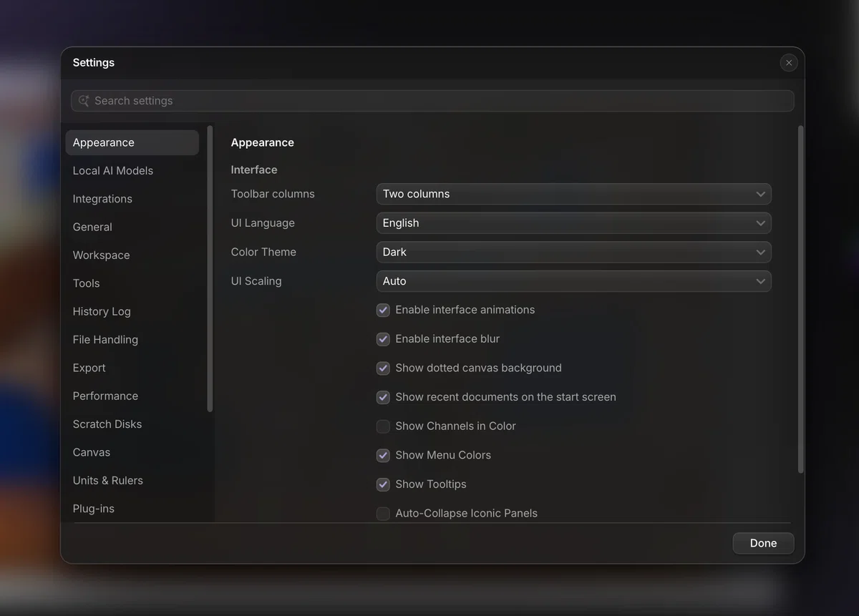Select Tools in the sidebar
The image size is (859, 616).
pos(132,283)
